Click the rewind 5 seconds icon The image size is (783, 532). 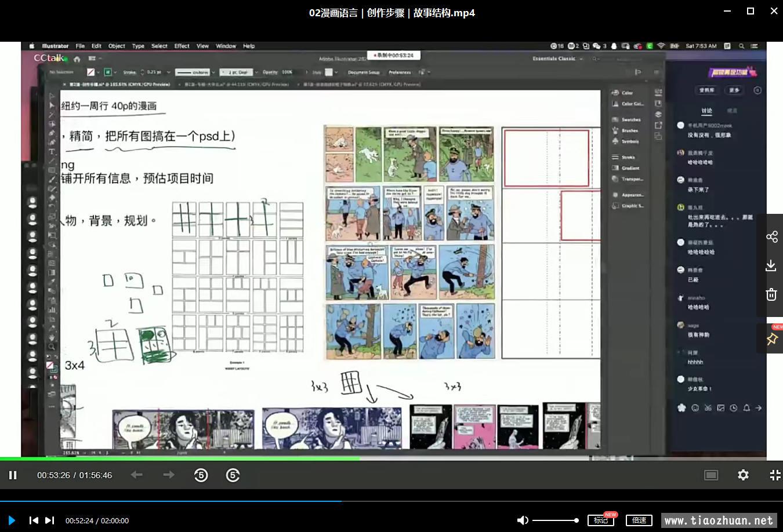[201, 475]
